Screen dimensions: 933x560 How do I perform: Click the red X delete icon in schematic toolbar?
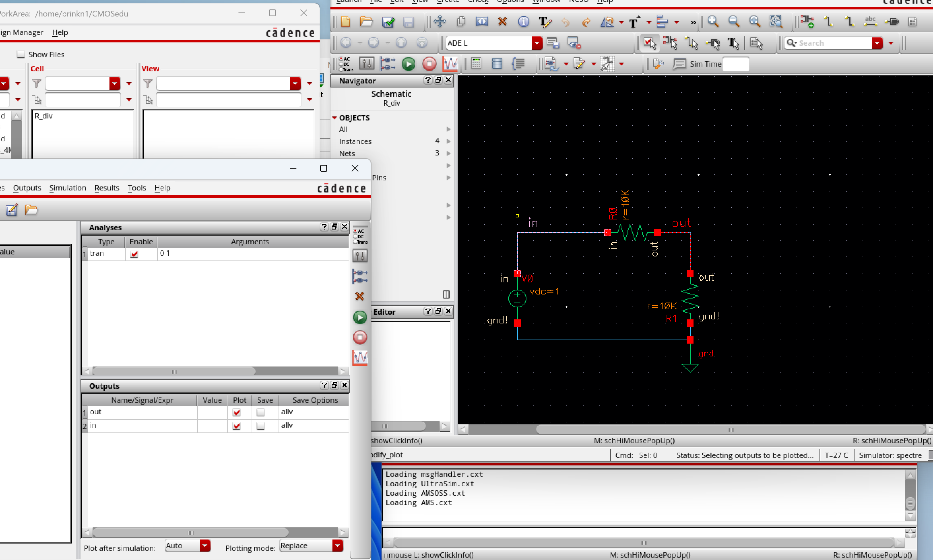click(502, 22)
